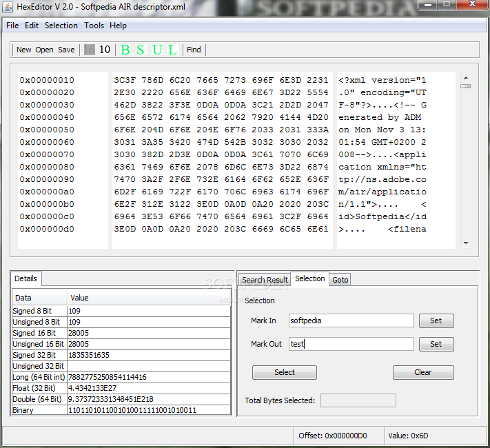Open the Selection menu

[x=61, y=26]
